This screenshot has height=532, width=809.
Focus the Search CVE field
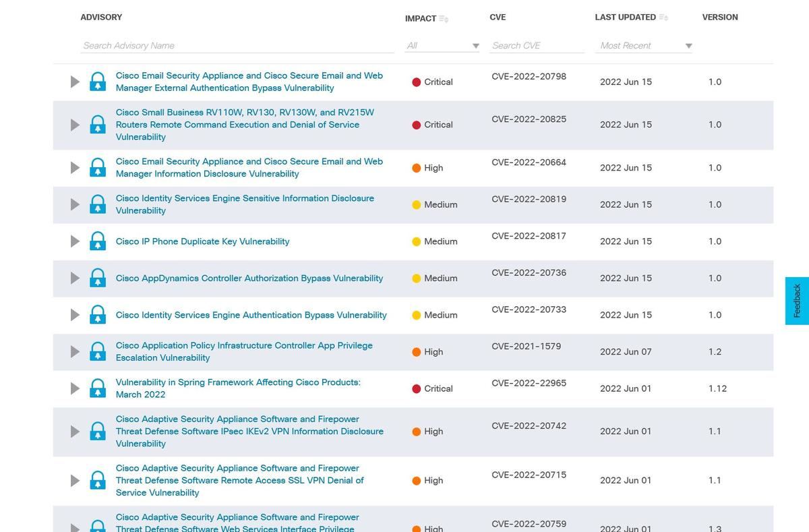click(537, 46)
